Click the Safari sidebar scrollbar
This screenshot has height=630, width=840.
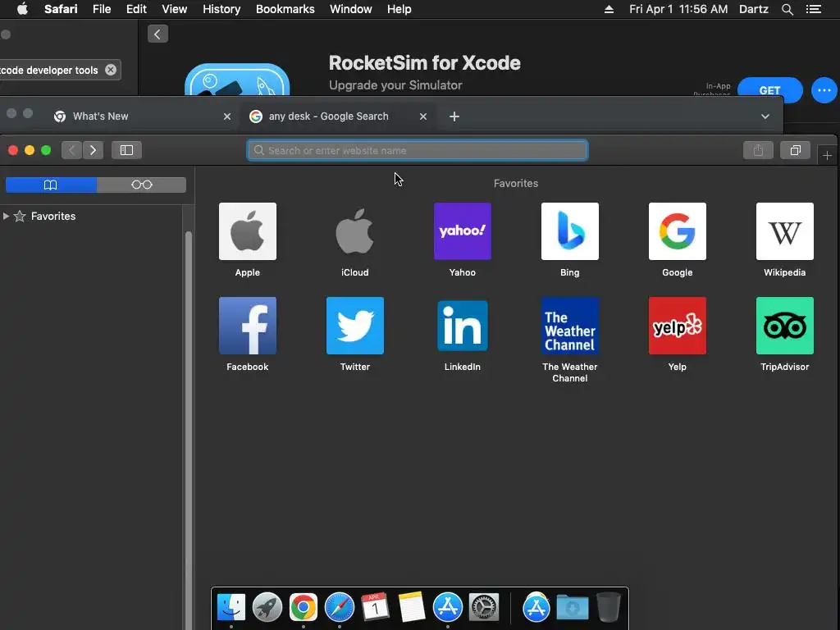click(188, 428)
